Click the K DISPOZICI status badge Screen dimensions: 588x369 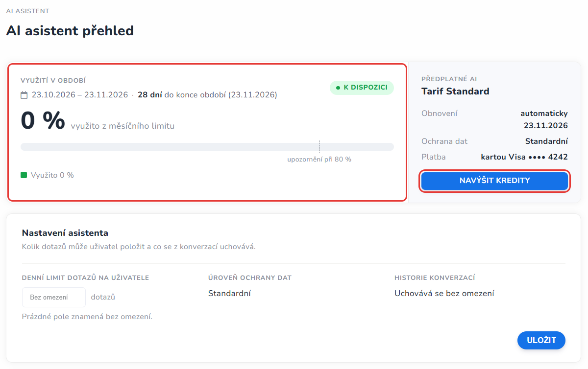coord(362,88)
